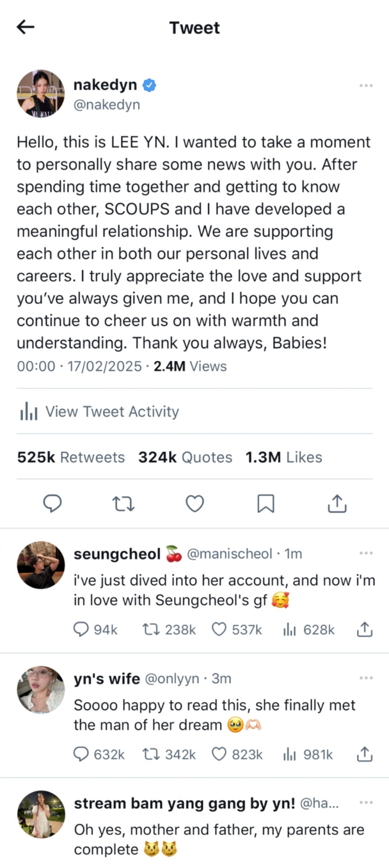389x868 pixels.
Task: Open more options on seungcheol's reply
Action: coord(366,553)
